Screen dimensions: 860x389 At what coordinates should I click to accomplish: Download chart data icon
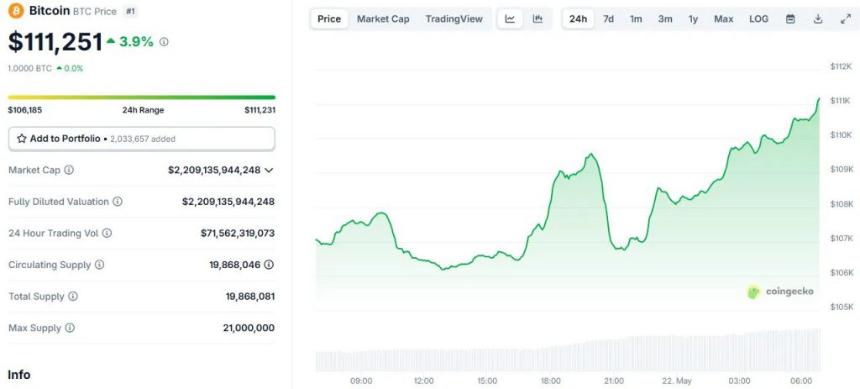pyautogui.click(x=818, y=19)
